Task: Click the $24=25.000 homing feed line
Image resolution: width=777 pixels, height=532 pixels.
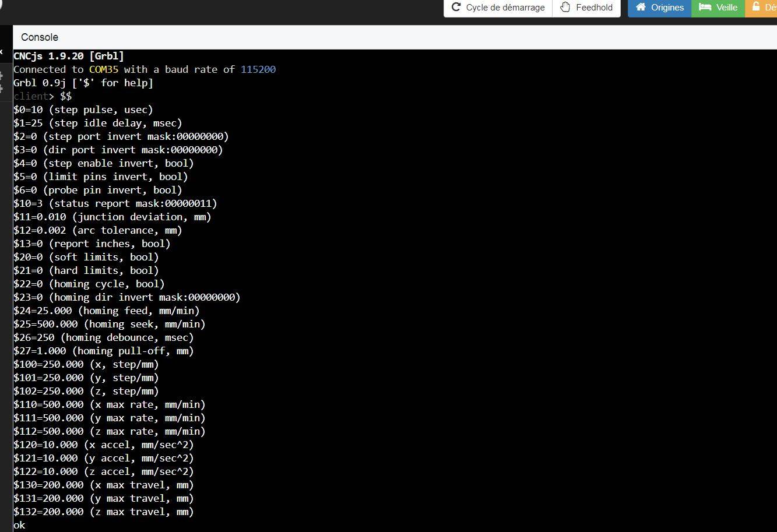Action: (x=107, y=311)
